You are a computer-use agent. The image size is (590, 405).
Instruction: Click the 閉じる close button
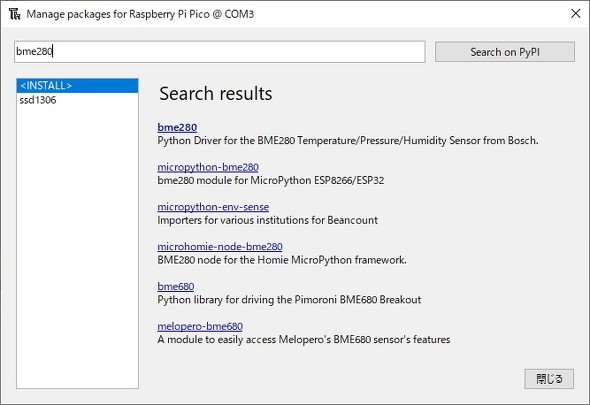click(x=549, y=379)
